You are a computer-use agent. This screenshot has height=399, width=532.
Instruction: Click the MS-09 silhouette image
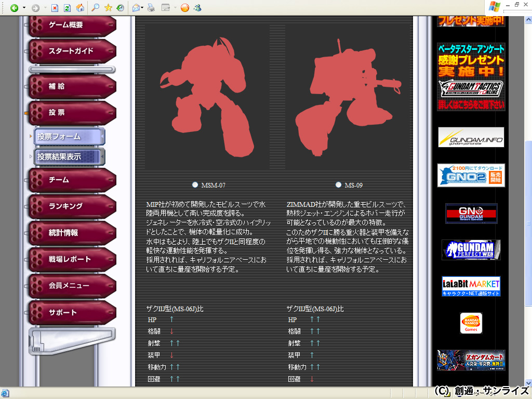(349, 97)
